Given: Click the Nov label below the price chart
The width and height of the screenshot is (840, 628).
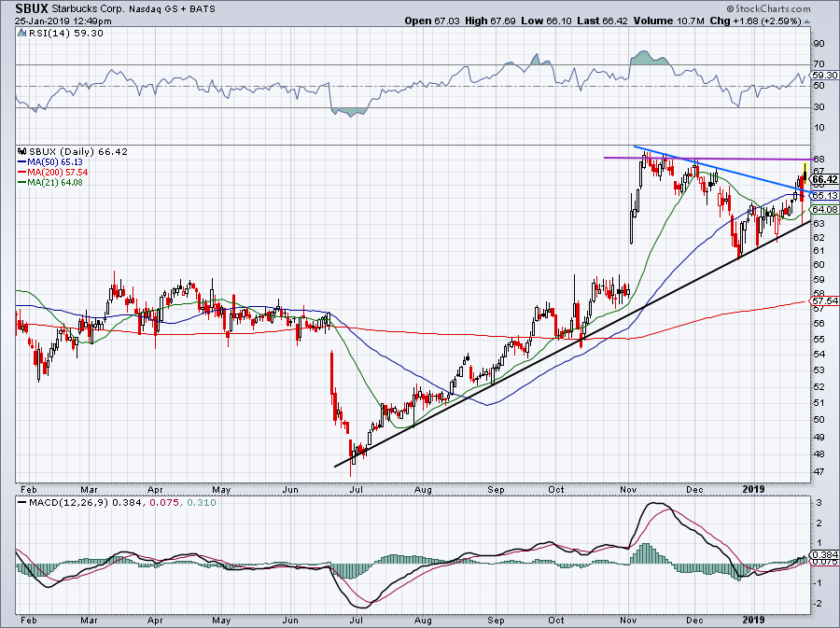Looking at the screenshot, I should click(628, 489).
